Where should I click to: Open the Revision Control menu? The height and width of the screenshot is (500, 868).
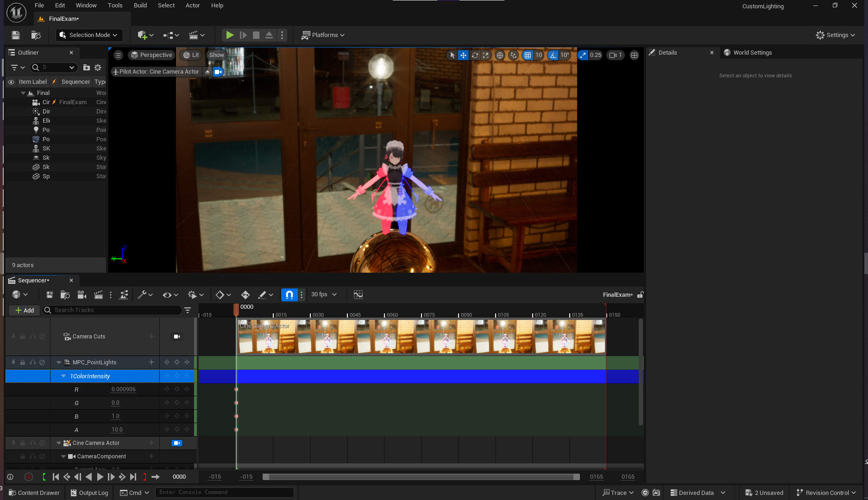[x=826, y=493]
